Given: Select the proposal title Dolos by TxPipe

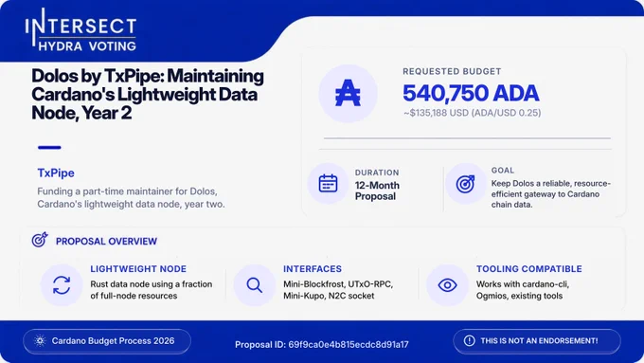Looking at the screenshot, I should click(x=148, y=94).
